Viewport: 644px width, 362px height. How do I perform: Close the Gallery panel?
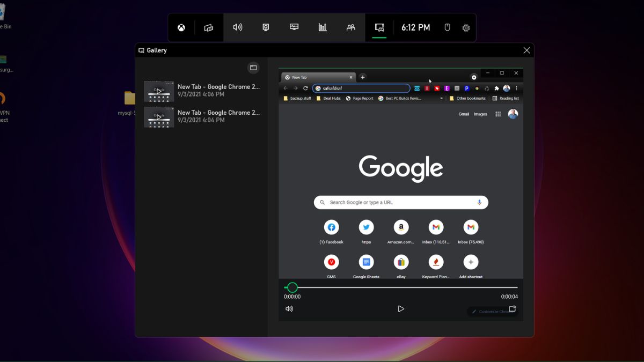(526, 50)
